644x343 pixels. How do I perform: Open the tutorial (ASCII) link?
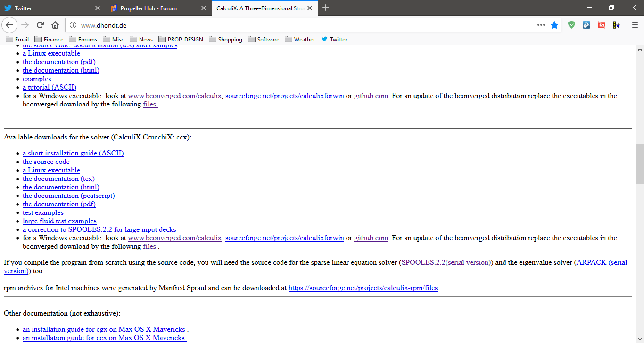50,87
